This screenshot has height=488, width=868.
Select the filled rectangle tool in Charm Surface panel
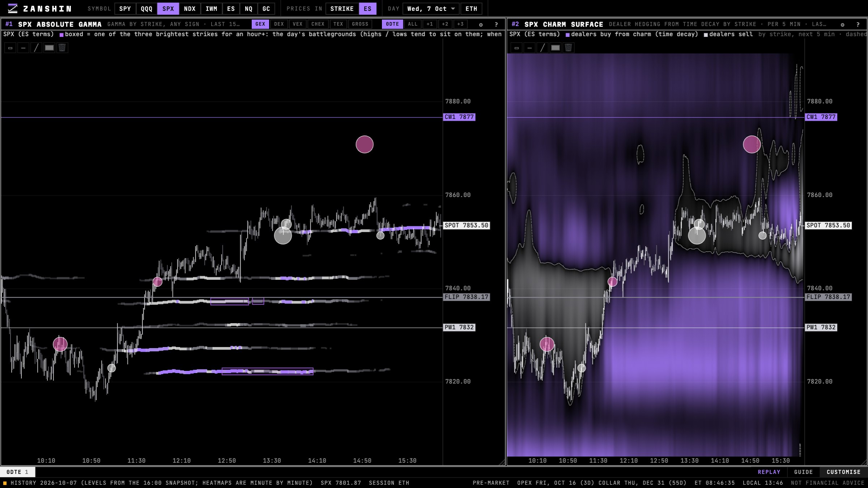[x=556, y=48]
